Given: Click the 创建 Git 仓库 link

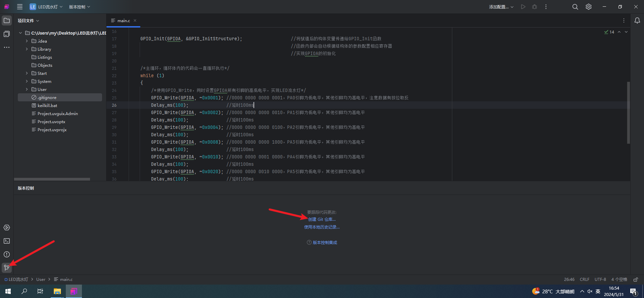Looking at the screenshot, I should (322, 219).
